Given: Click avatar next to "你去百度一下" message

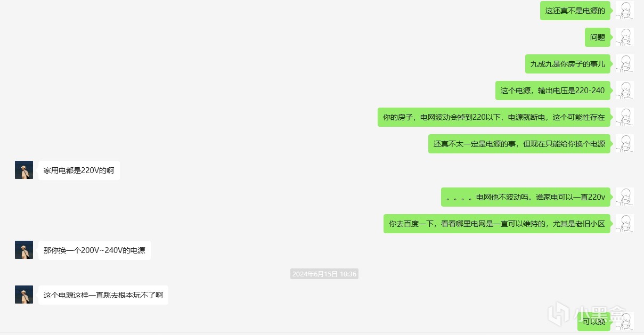Looking at the screenshot, I should (x=624, y=224).
